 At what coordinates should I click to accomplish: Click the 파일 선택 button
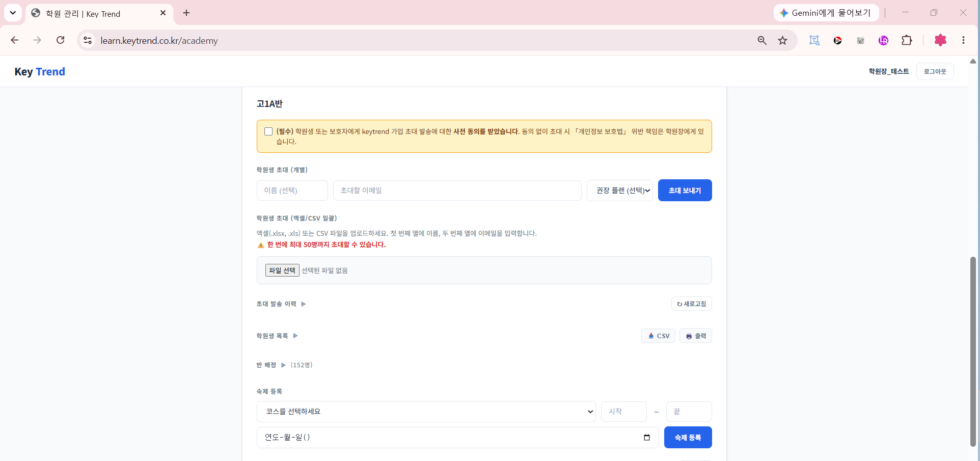282,270
